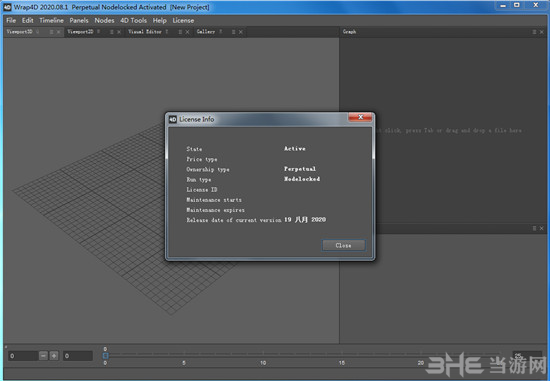The height and width of the screenshot is (381, 550).
Task: Open the Viewport2D tab's panel menu icon
Action: point(112,32)
